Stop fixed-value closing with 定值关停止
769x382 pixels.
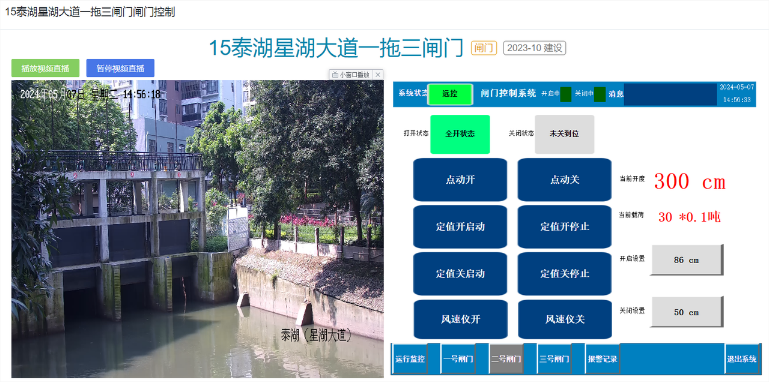pos(564,273)
